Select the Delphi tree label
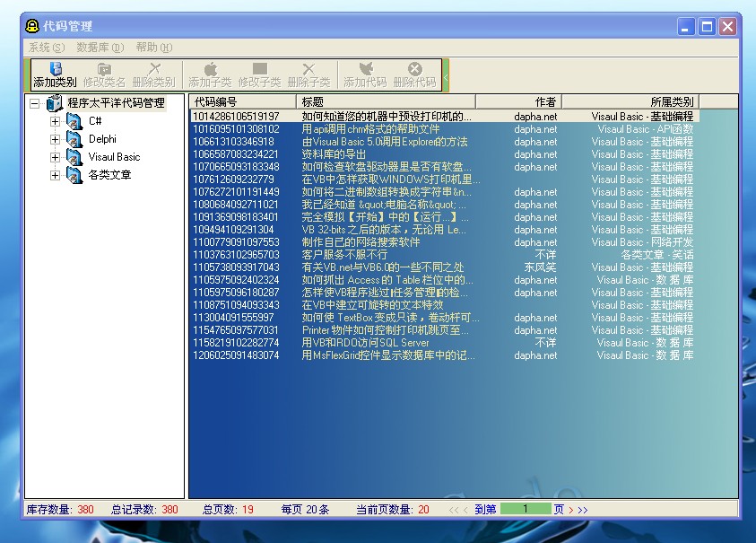This screenshot has height=543, width=756. (x=102, y=139)
